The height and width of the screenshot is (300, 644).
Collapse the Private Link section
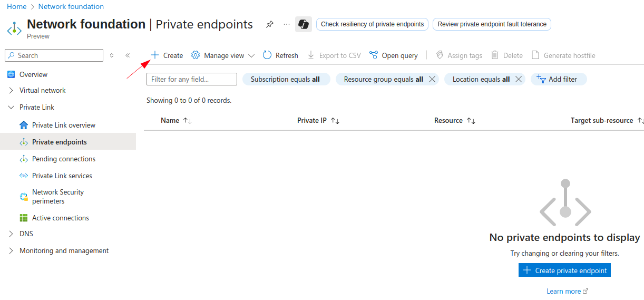click(x=11, y=107)
